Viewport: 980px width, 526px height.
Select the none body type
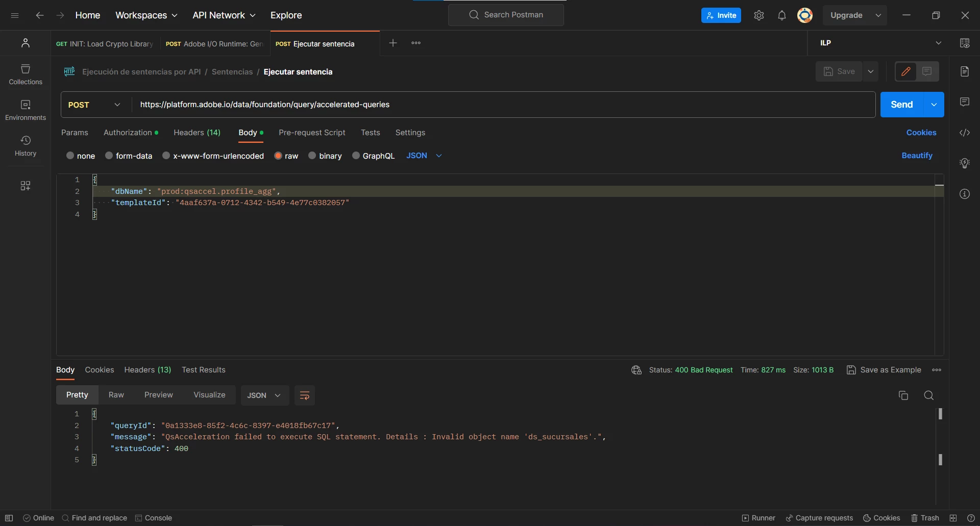pyautogui.click(x=81, y=156)
